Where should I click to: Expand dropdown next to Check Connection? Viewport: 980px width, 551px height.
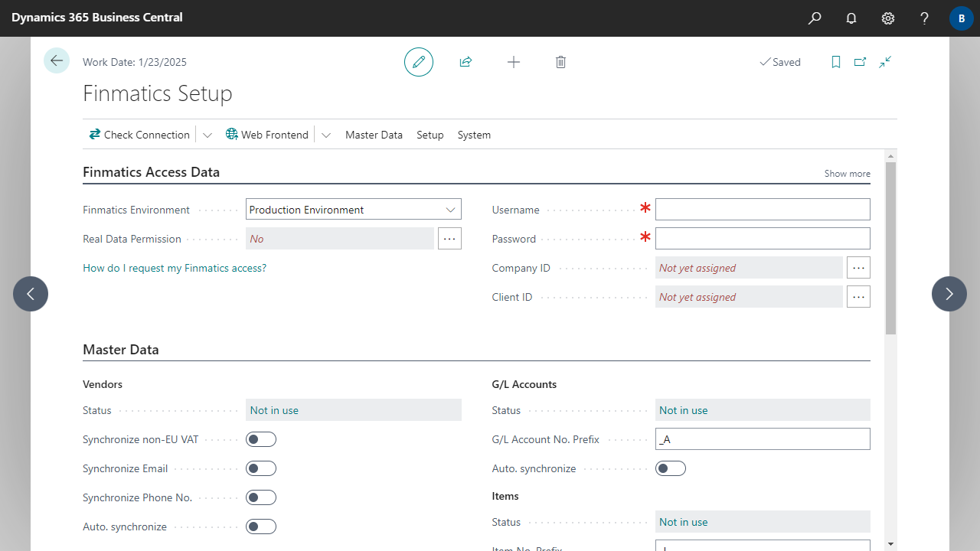pos(207,135)
